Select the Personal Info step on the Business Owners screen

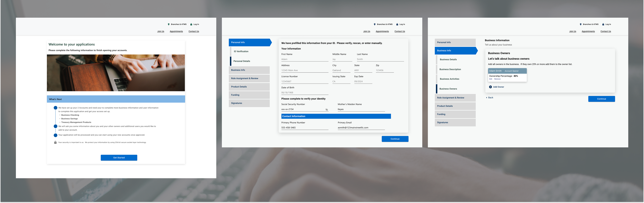(455, 42)
